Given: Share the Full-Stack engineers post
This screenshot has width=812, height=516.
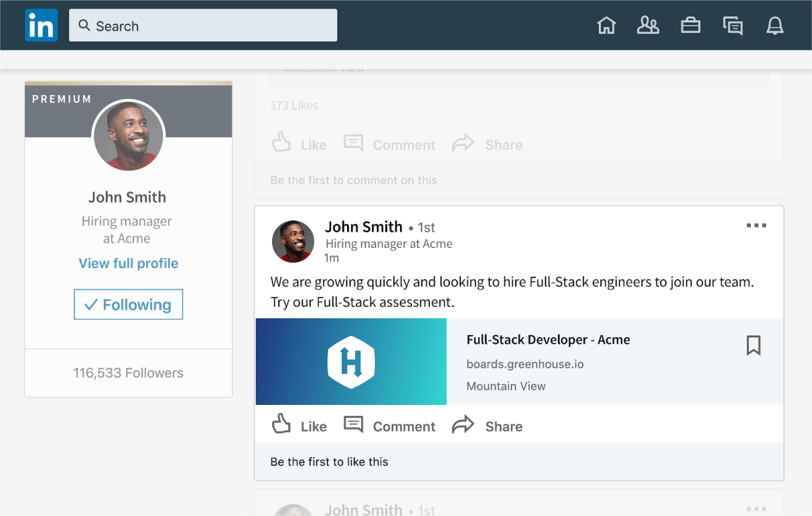Looking at the screenshot, I should [x=487, y=425].
